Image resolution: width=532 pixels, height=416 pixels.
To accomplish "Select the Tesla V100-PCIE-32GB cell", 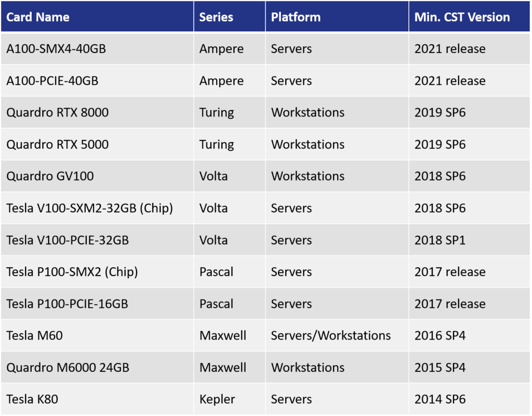I will click(68, 240).
